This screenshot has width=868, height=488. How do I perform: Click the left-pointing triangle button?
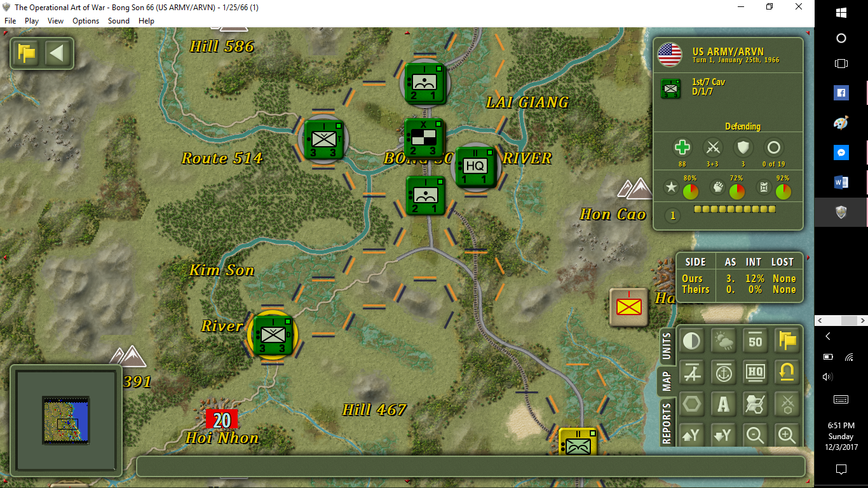[57, 53]
